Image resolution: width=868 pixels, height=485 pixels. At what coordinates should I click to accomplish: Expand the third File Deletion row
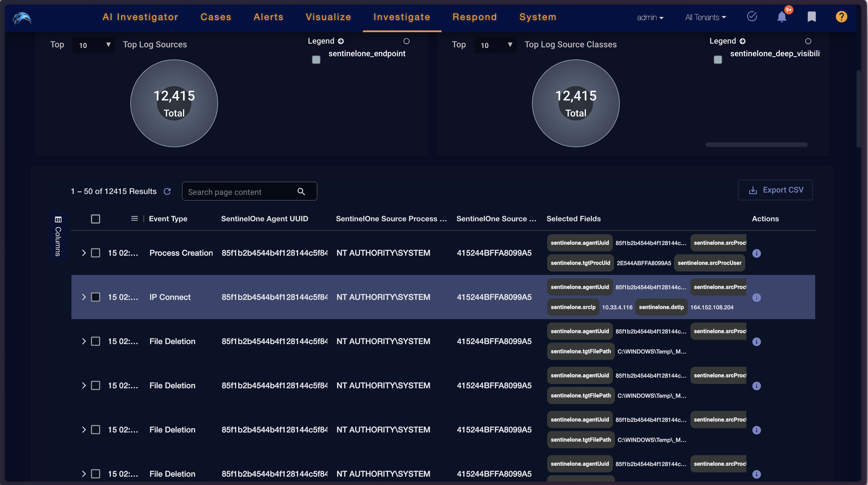(x=84, y=429)
